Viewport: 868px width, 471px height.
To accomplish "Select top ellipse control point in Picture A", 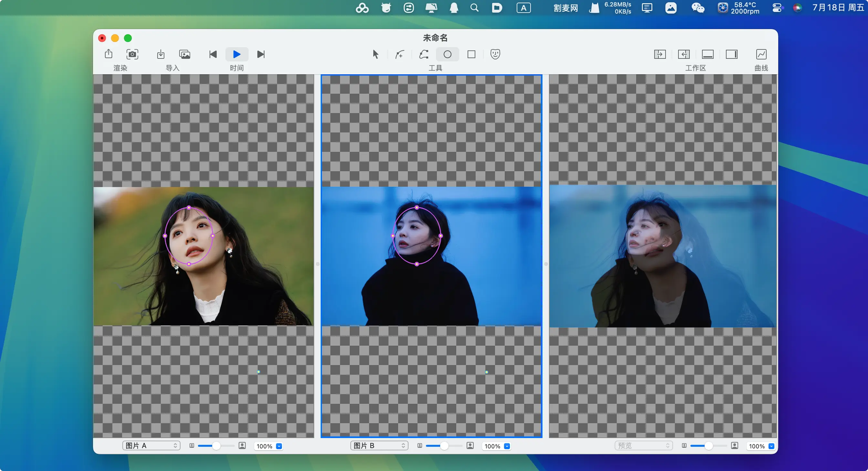I will pyautogui.click(x=189, y=208).
